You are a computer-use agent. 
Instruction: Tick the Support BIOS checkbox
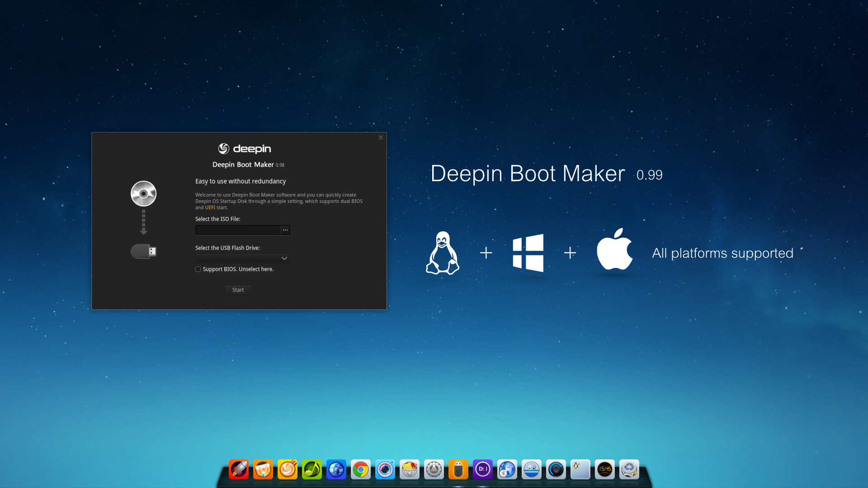[x=198, y=269]
